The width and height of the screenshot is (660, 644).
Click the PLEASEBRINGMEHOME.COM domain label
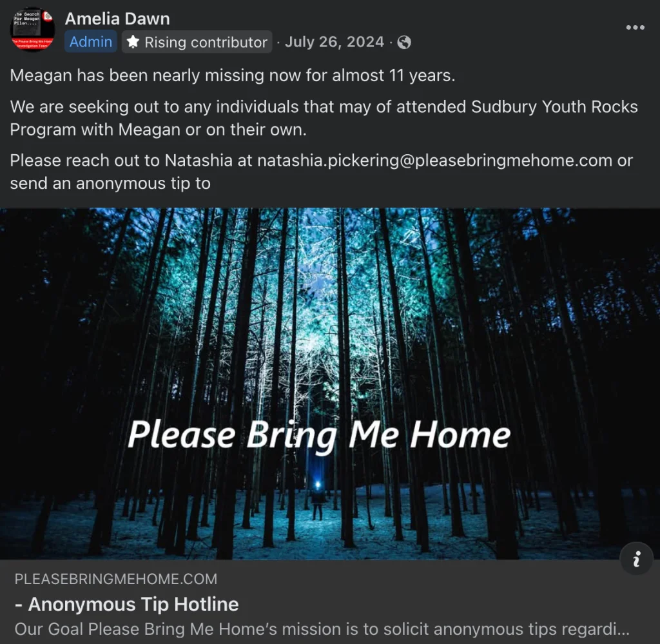tap(116, 579)
